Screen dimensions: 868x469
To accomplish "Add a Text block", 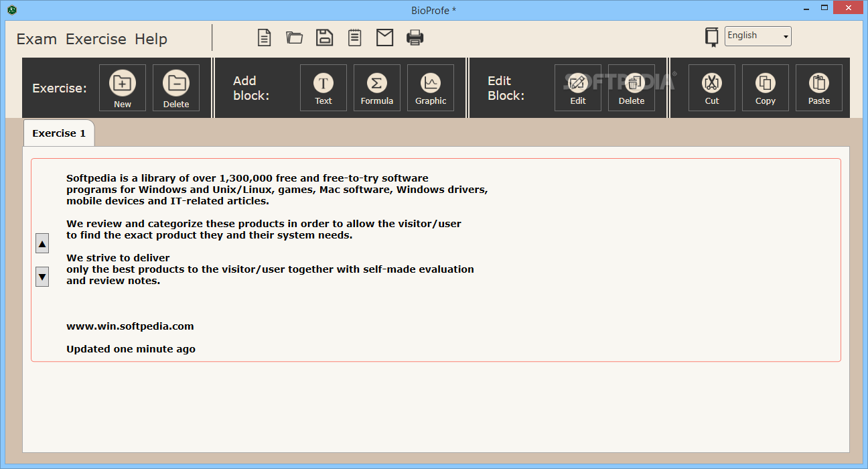I will (323, 88).
